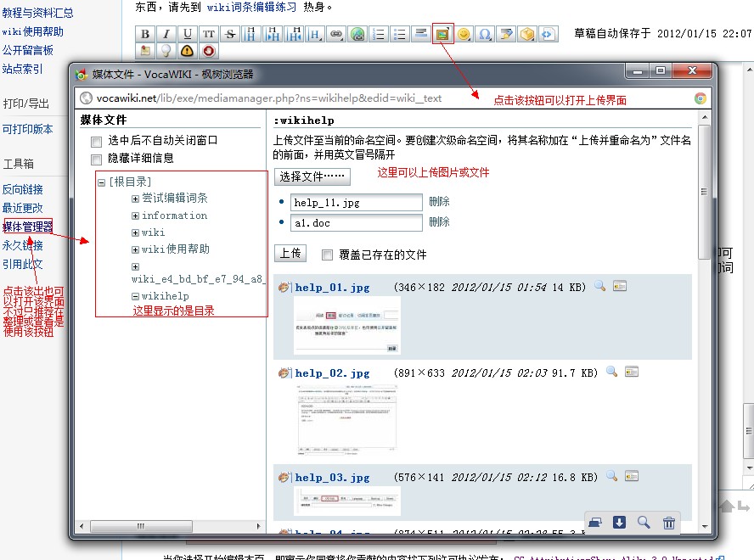Image resolution: width=754 pixels, height=560 pixels.
Task: Apply monospace TT formatting
Action: point(208,34)
